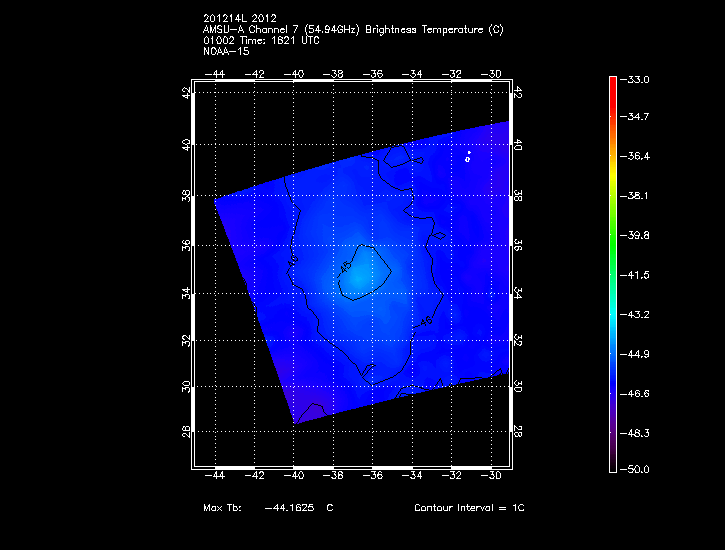The height and width of the screenshot is (550, 725).
Task: Click the -44 longitude label on top axis
Action: (x=216, y=74)
